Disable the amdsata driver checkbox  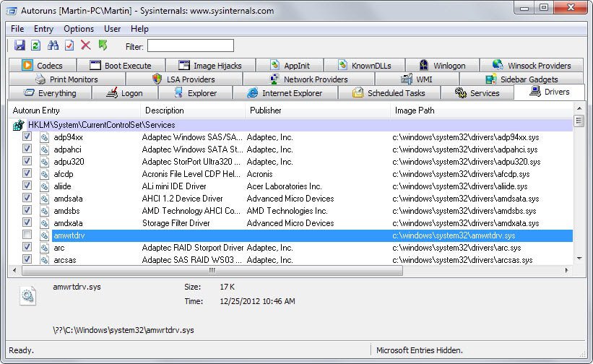point(27,199)
